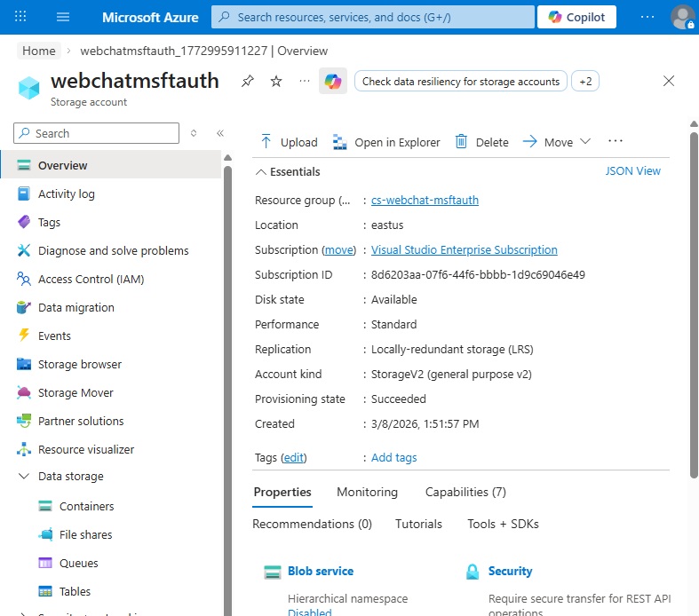Open storage account in Explorer
699x616 pixels.
(x=386, y=142)
